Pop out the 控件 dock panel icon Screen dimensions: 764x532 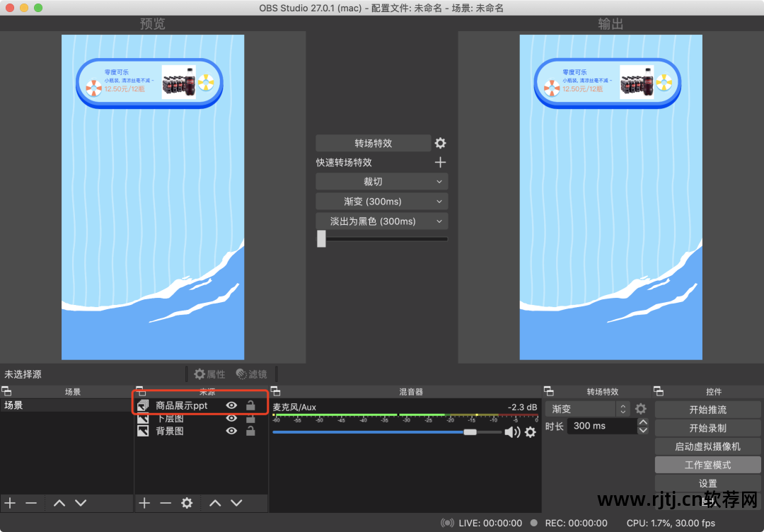tap(659, 391)
